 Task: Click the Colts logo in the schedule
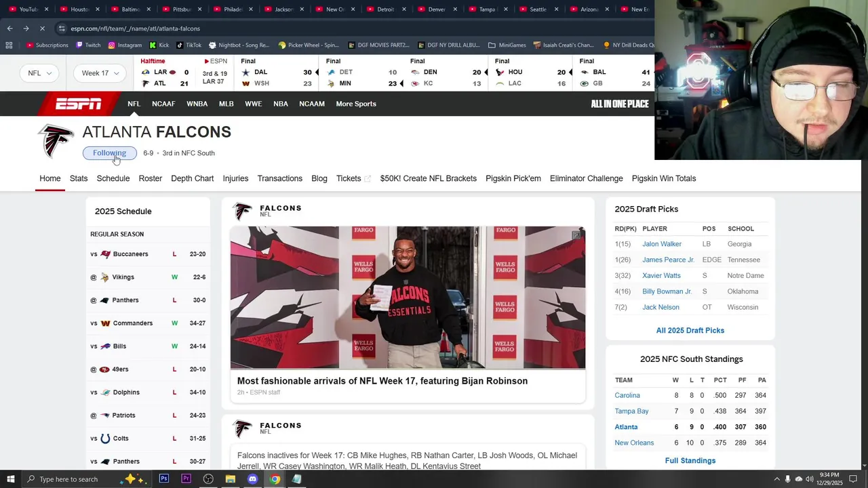click(105, 439)
